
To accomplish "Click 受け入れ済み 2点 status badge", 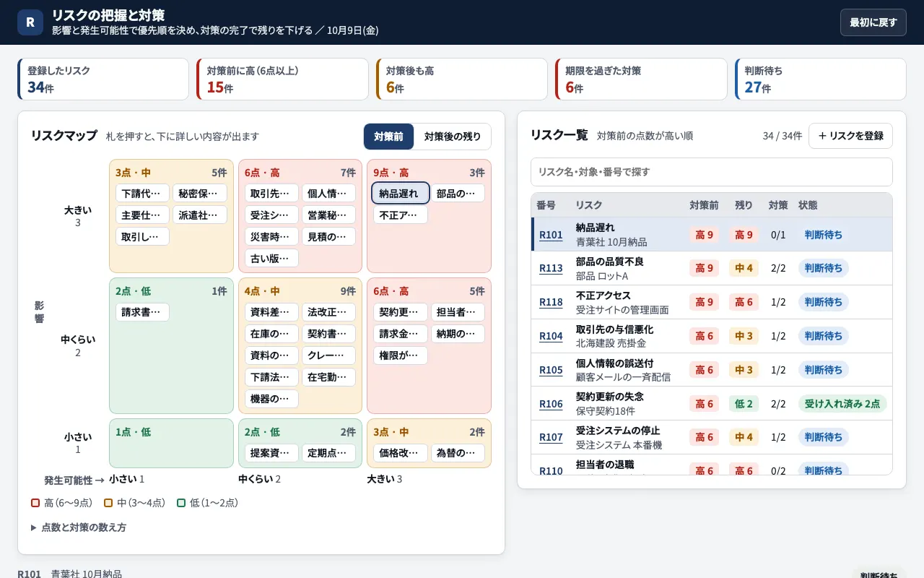I will [842, 404].
